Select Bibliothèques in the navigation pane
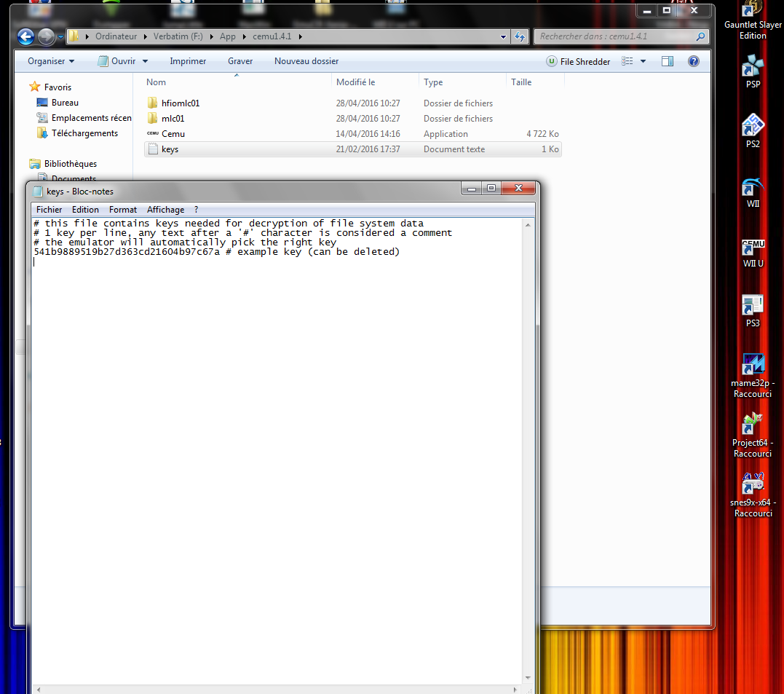The image size is (784, 694). point(63,164)
